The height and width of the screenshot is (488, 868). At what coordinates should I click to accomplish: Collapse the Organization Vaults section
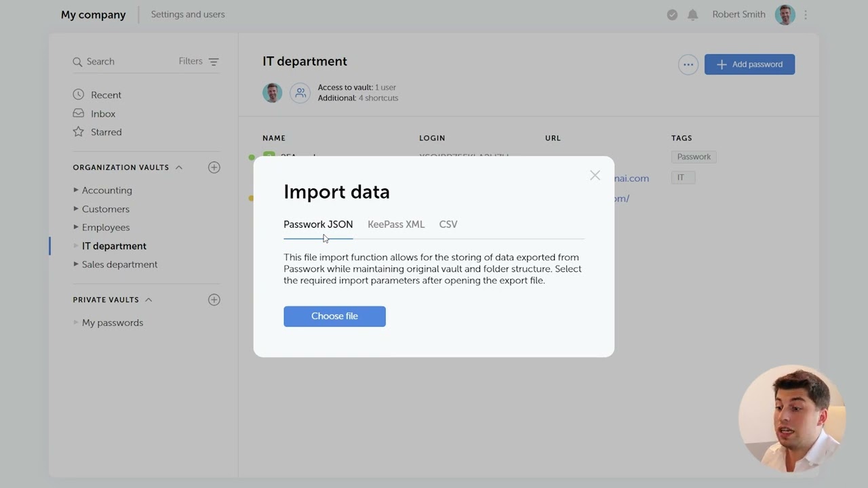pos(179,167)
